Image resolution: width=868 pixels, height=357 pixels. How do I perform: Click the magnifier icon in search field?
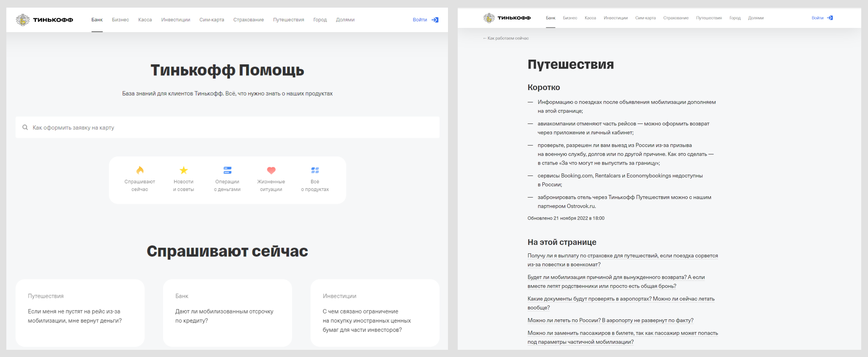coord(25,127)
